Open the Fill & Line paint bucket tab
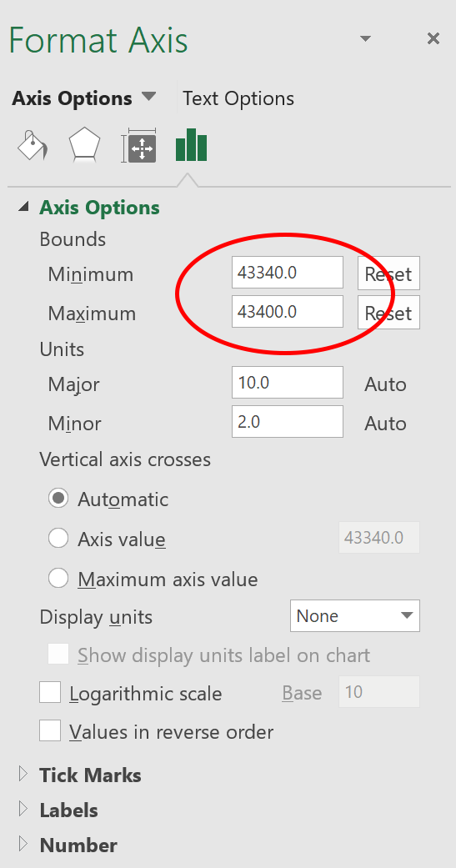This screenshot has width=456, height=868. point(33,146)
